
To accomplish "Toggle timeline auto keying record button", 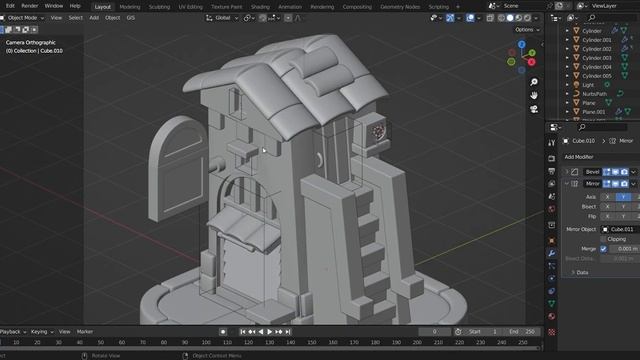I will click(223, 332).
